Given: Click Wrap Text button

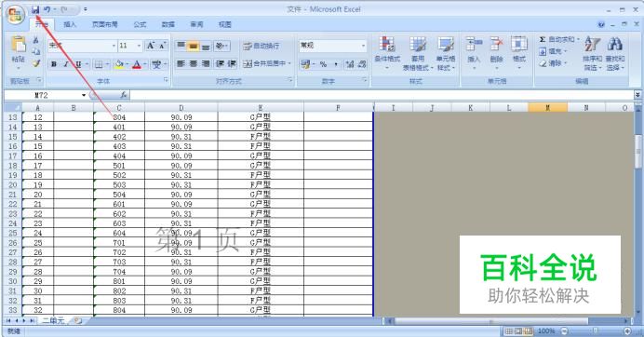Looking at the screenshot, I should point(262,46).
